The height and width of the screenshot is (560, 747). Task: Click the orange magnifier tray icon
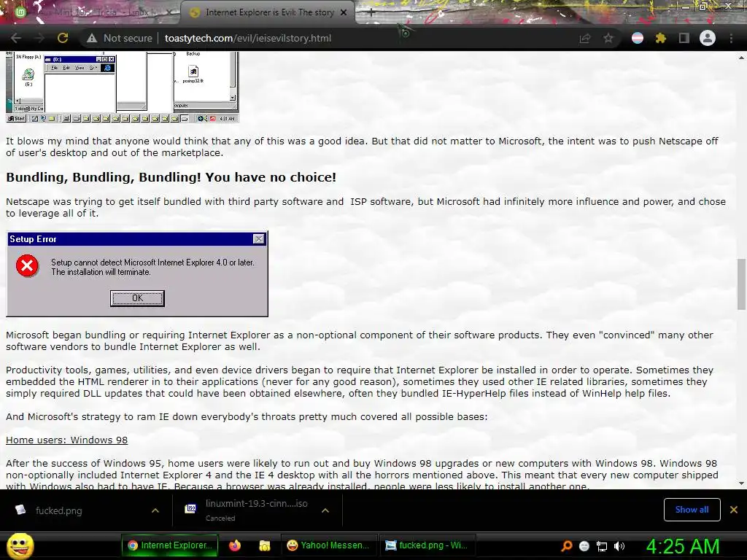[566, 546]
